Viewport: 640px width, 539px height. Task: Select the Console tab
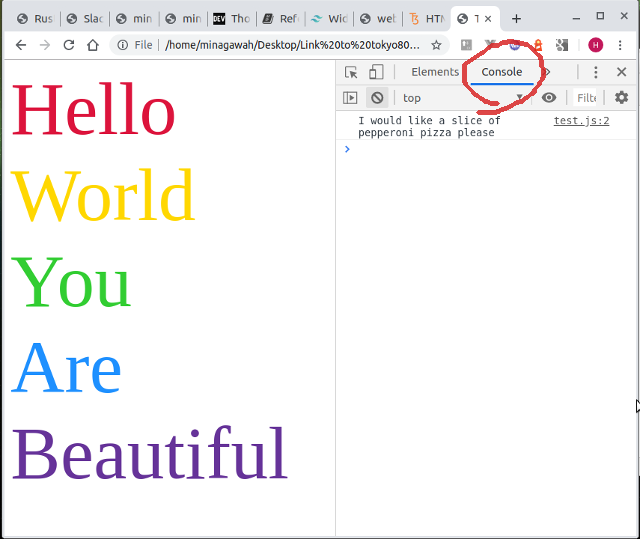501,72
